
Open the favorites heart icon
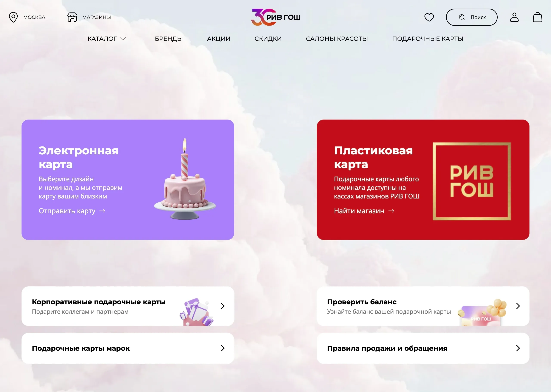coord(429,17)
